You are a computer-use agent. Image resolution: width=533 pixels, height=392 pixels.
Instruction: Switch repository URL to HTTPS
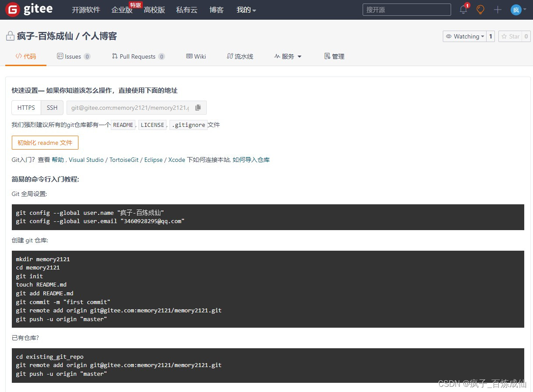click(x=26, y=107)
